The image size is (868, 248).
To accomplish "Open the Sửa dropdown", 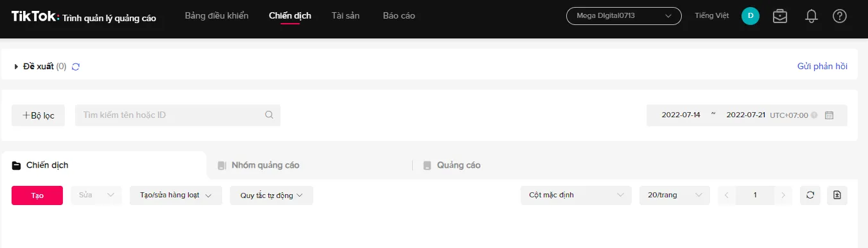I will [x=96, y=195].
